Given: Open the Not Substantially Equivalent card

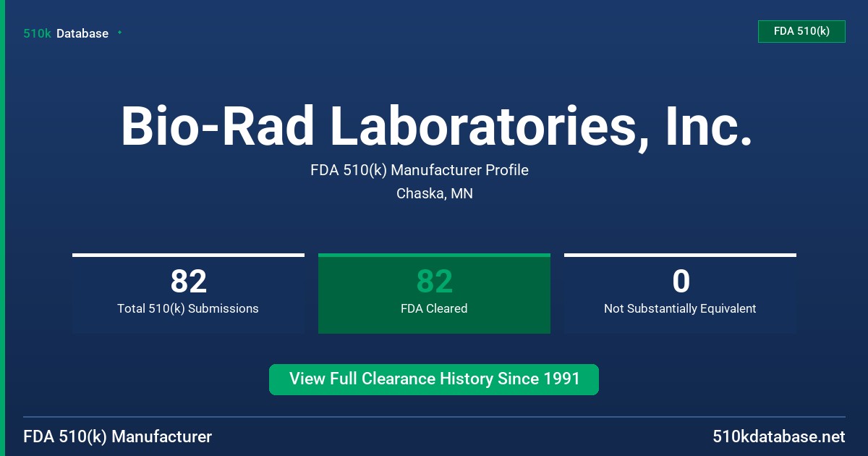Looking at the screenshot, I should [680, 293].
